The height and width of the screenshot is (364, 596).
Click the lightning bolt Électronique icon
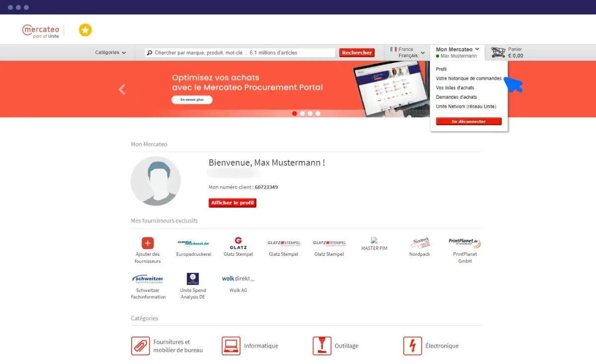tap(413, 346)
